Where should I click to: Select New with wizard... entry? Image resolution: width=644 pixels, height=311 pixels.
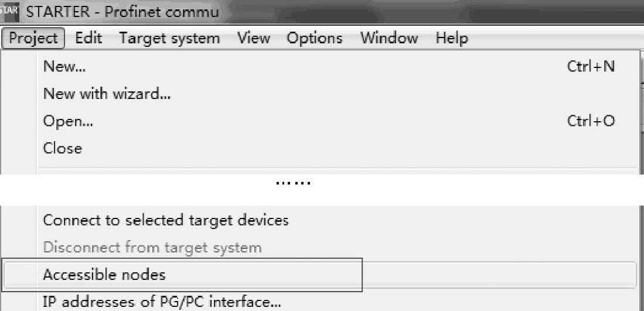(107, 94)
